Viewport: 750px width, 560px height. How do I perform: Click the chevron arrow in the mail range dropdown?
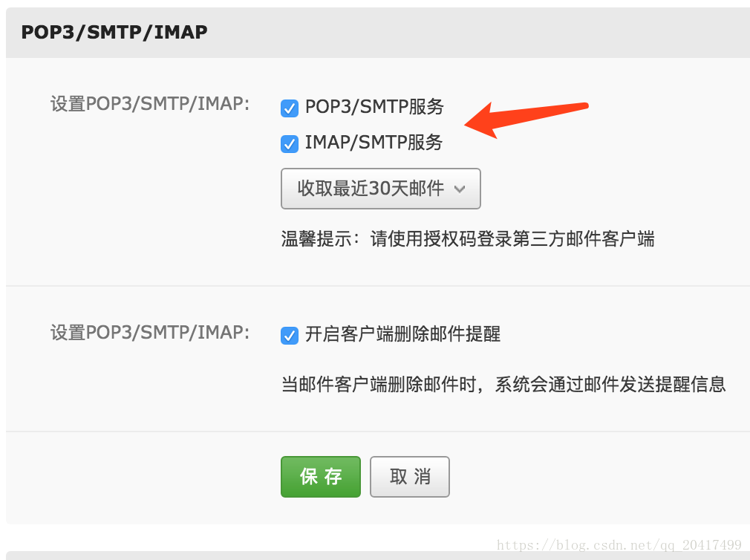point(460,189)
